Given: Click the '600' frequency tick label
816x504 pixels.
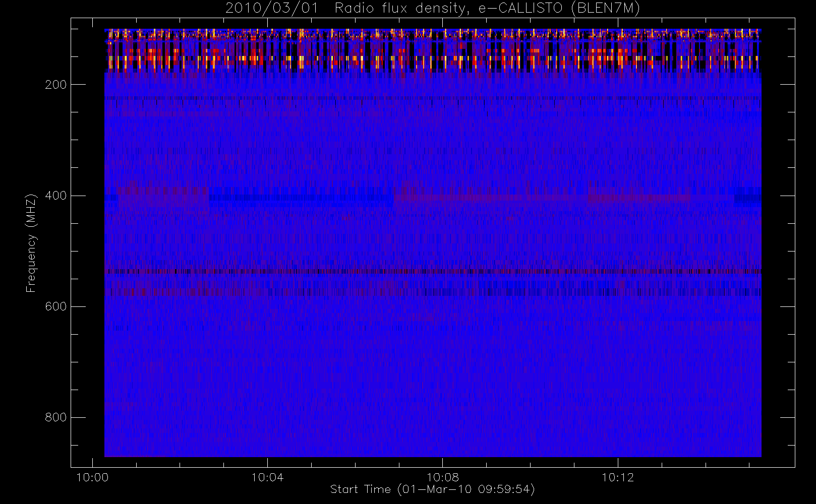Looking at the screenshot, I should click(x=55, y=306).
